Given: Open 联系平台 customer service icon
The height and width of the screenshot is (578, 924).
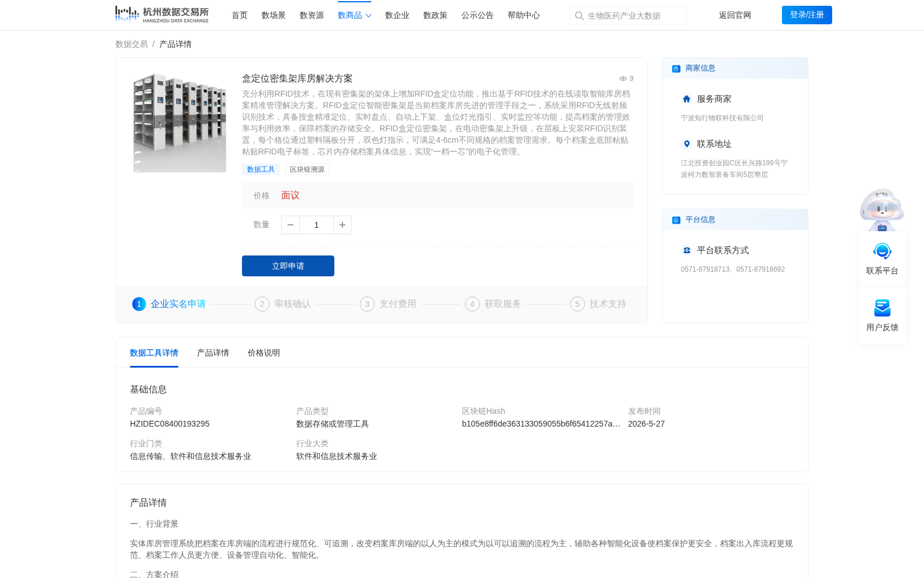Looking at the screenshot, I should click(882, 251).
